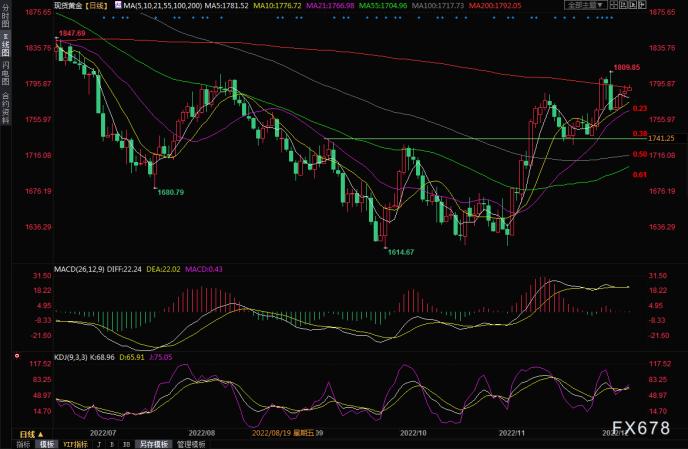Click the 1614.67 low price label
This screenshot has height=449, width=688.
coord(401,252)
